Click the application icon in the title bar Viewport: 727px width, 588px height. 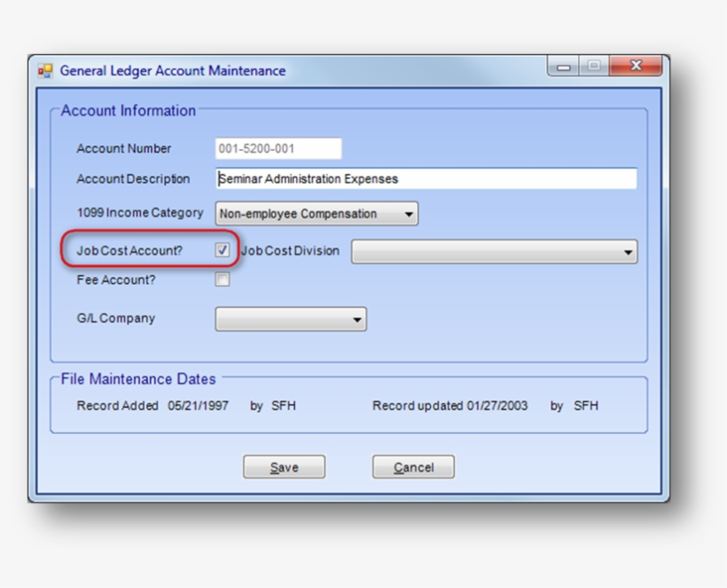[45, 71]
